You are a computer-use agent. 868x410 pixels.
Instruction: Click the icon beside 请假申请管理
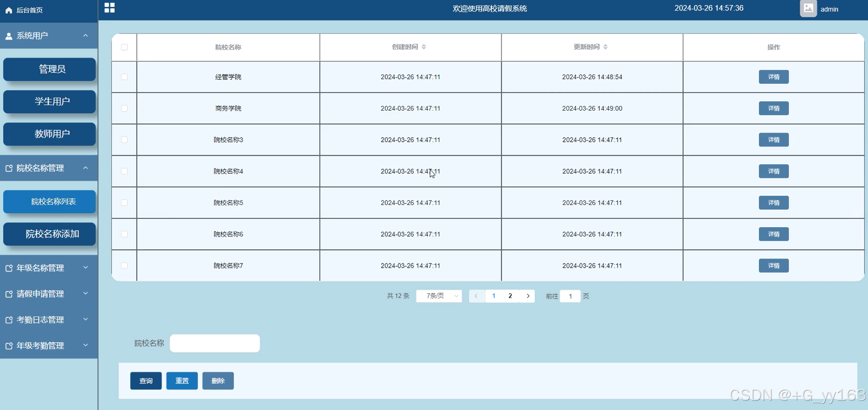[9, 294]
